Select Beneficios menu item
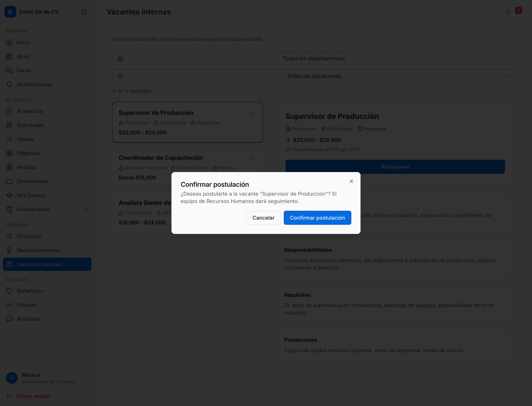Image resolution: width=532 pixels, height=406 pixels. tap(47, 291)
